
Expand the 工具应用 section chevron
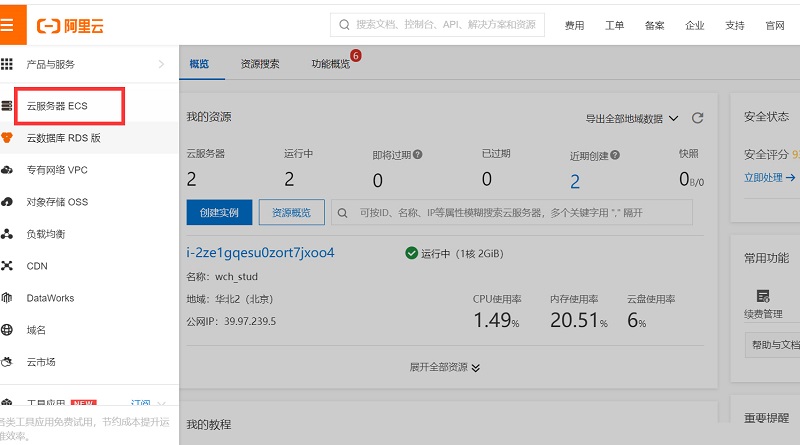click(x=161, y=403)
